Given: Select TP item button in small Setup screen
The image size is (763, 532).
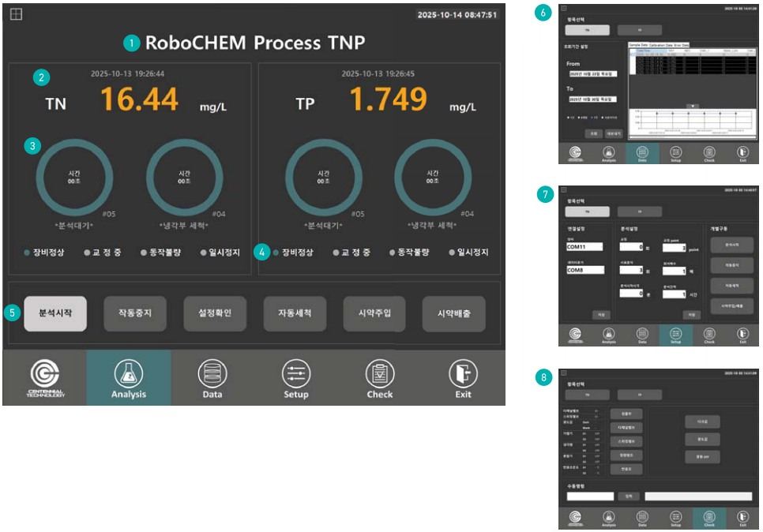Looking at the screenshot, I should coord(640,212).
